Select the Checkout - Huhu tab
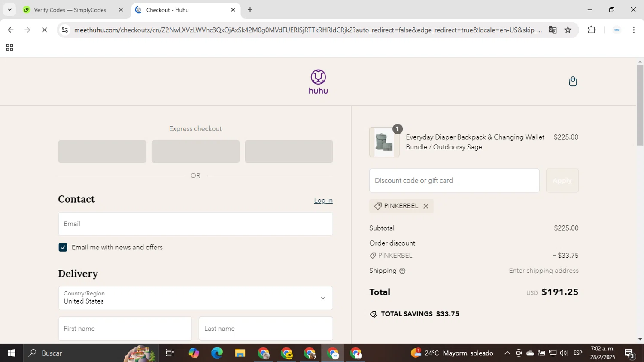 pyautogui.click(x=167, y=10)
